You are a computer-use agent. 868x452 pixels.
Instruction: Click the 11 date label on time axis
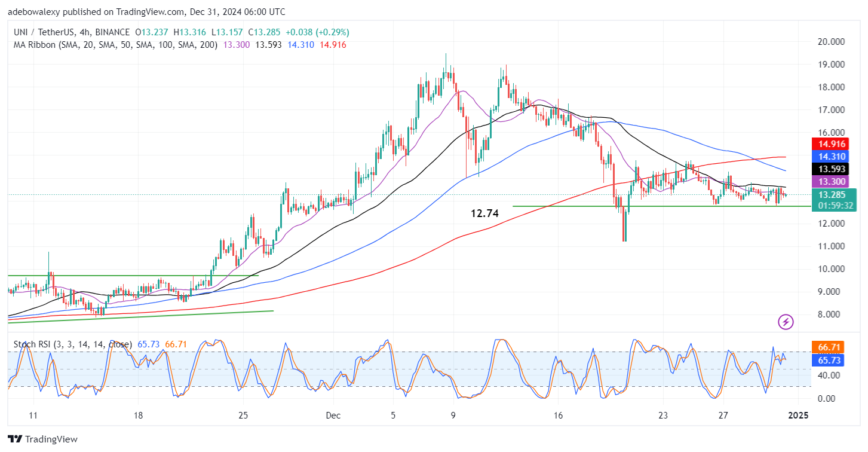[x=33, y=416]
